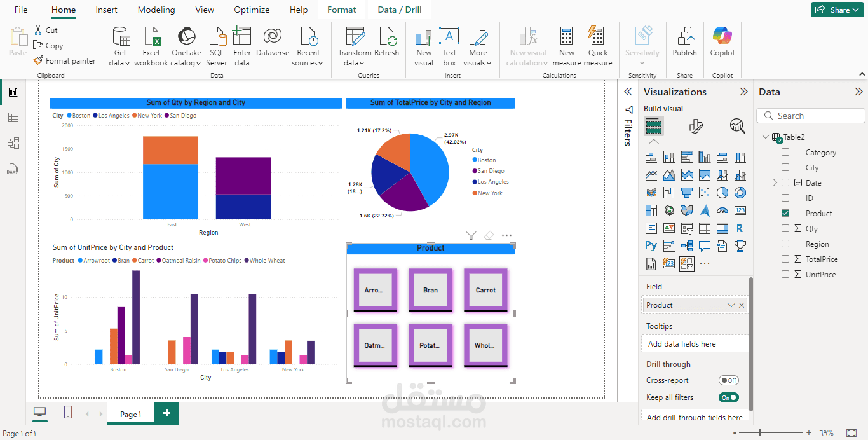
Task: Switch to mobile layout icon
Action: pyautogui.click(x=68, y=413)
